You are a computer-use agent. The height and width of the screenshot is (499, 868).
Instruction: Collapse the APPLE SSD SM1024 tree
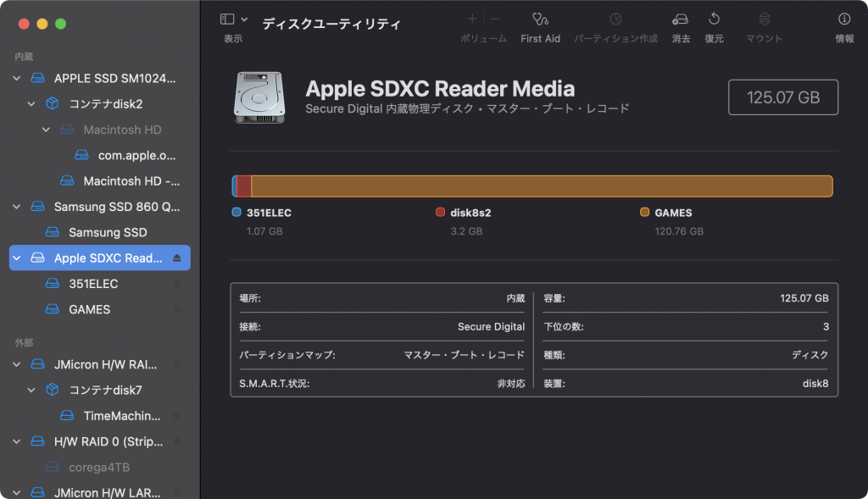(x=17, y=79)
